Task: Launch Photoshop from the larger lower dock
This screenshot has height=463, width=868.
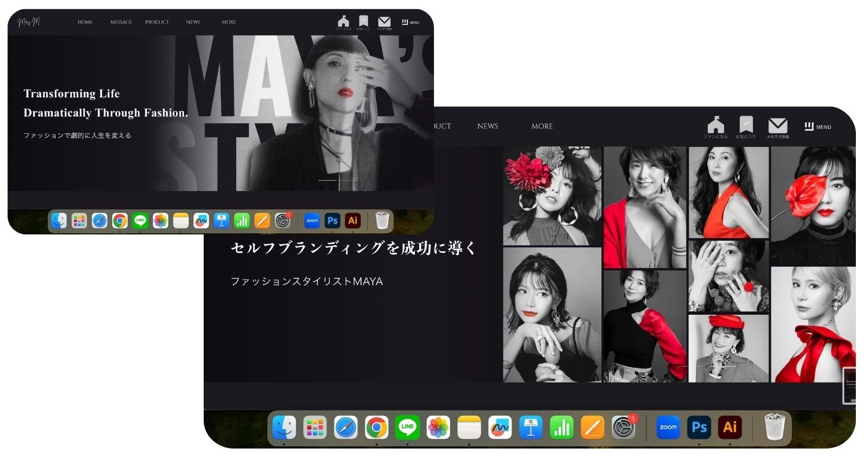Action: 699,428
